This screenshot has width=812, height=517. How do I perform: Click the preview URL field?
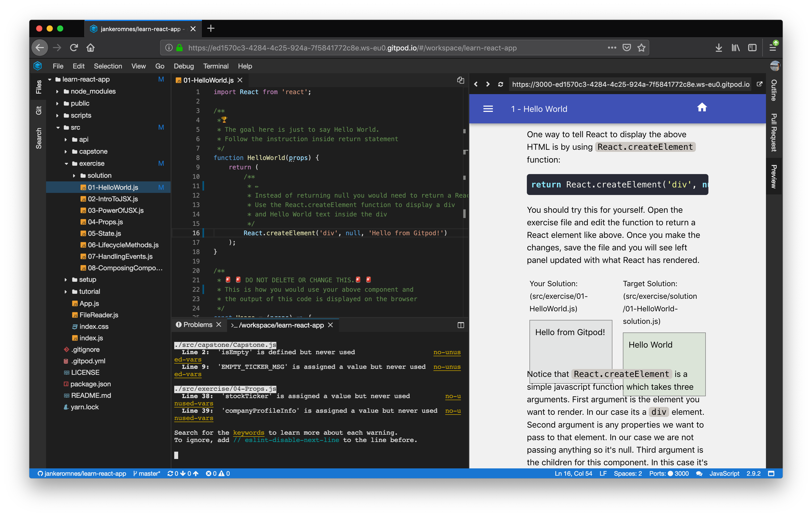pos(630,84)
